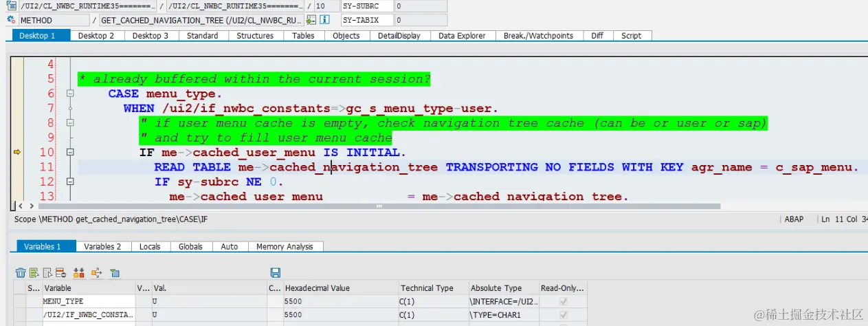Image resolution: width=868 pixels, height=326 pixels.
Task: Open the Break./Watchpoints tab
Action: [x=538, y=35]
